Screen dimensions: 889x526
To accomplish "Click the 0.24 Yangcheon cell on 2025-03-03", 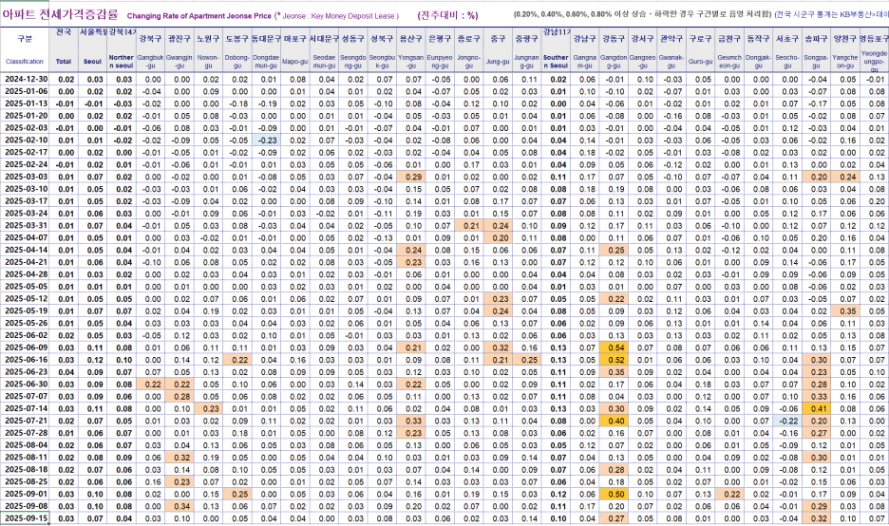I will [845, 177].
